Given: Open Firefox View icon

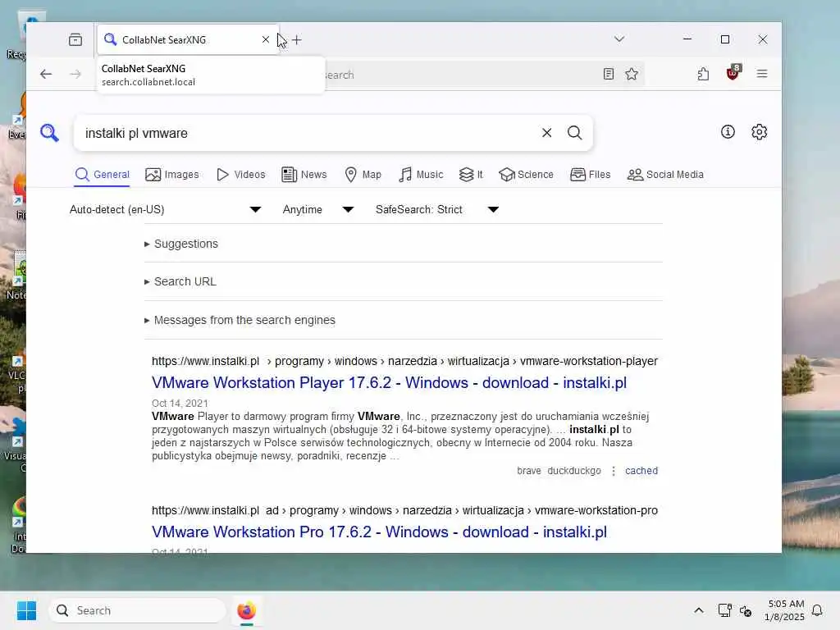Looking at the screenshot, I should pyautogui.click(x=75, y=39).
